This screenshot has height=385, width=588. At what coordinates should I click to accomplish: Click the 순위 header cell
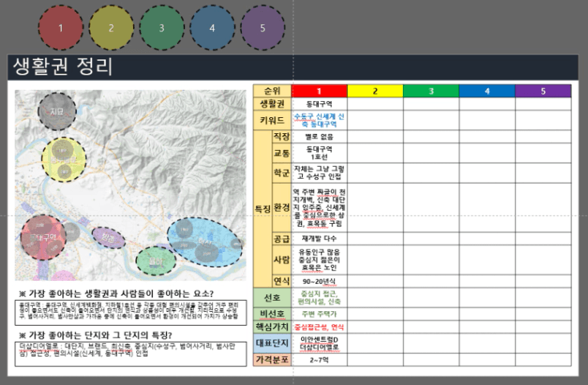272,91
